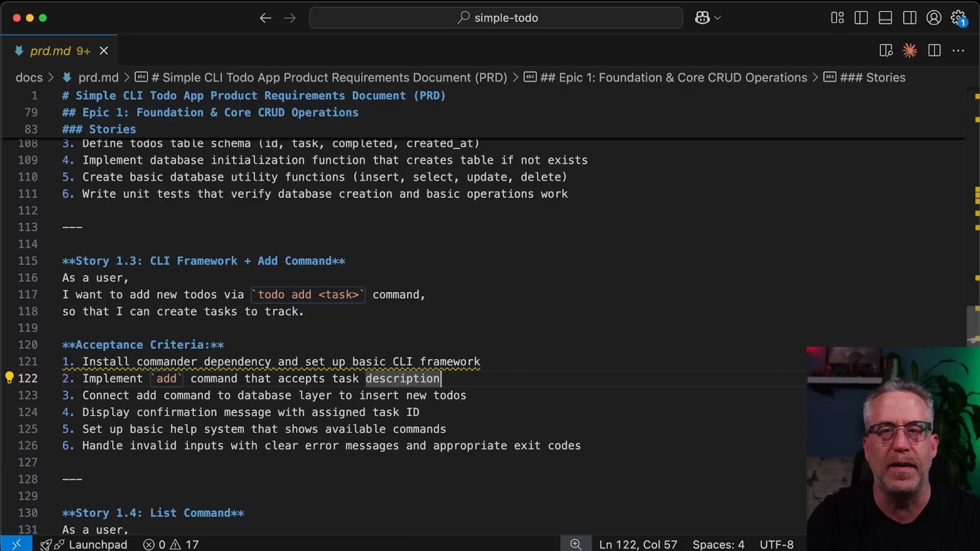Toggle the secondary sidebar visibility
Viewport: 980px width, 551px height.
coord(909,18)
